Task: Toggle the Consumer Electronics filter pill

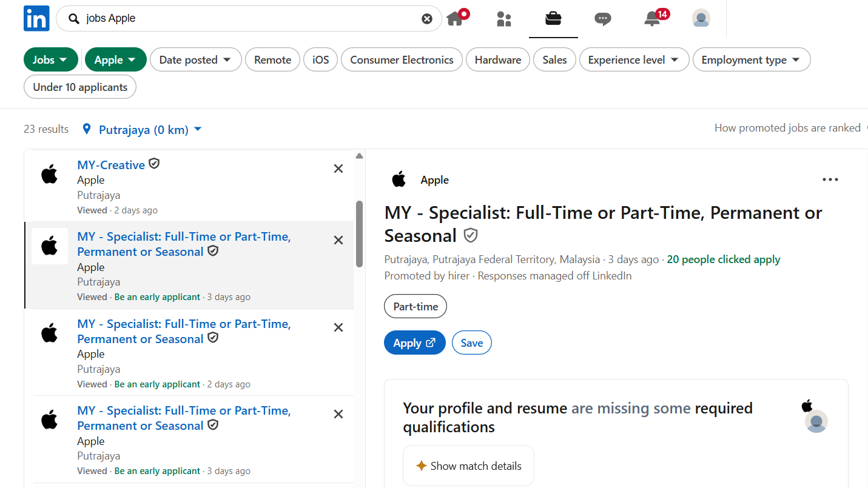Action: tap(402, 60)
